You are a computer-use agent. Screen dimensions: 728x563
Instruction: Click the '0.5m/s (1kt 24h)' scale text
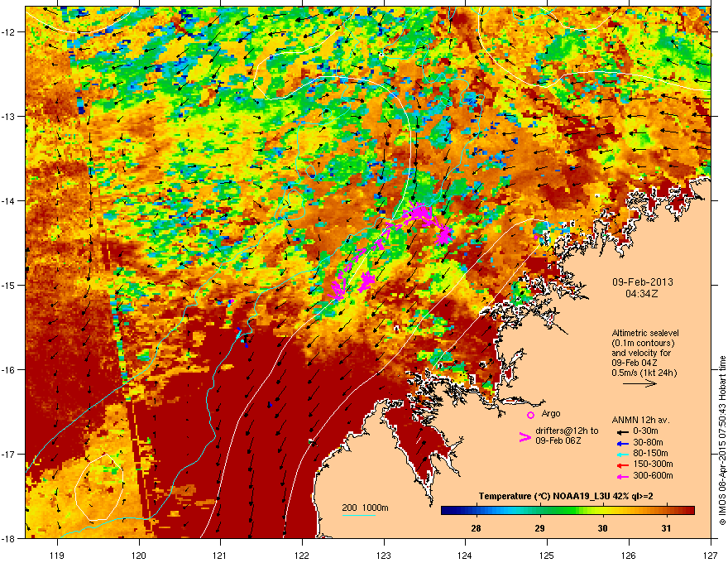[644, 373]
